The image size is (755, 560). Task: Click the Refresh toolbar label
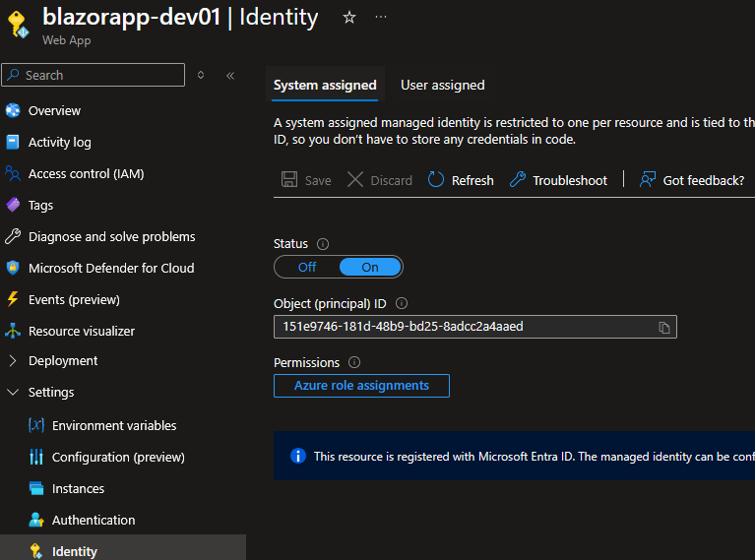(x=472, y=180)
